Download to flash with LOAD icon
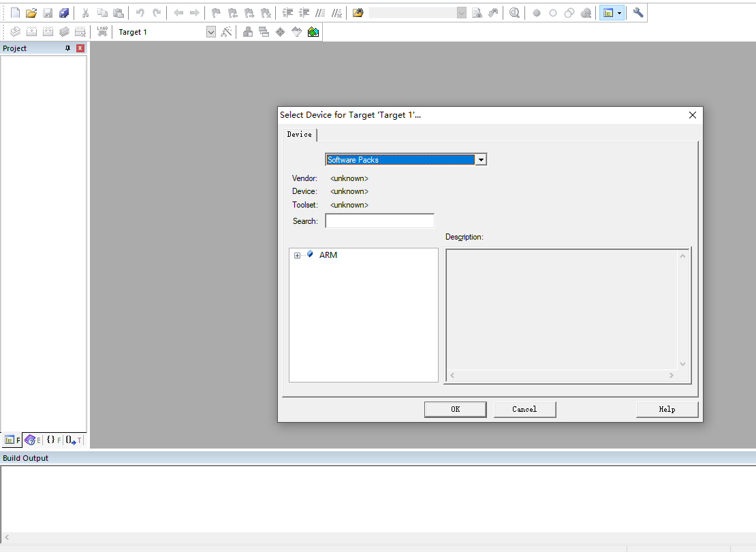Image resolution: width=756 pixels, height=552 pixels. click(102, 32)
